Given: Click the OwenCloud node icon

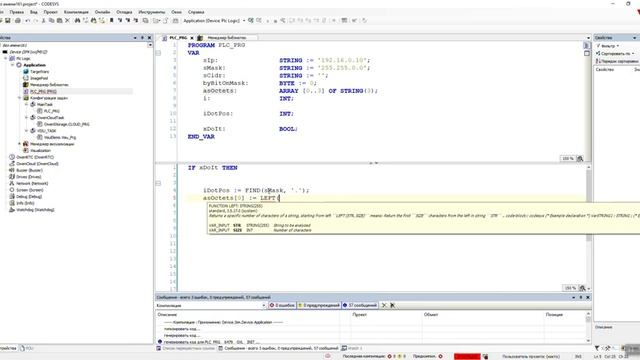Looking at the screenshot, I should pyautogui.click(x=12, y=163).
